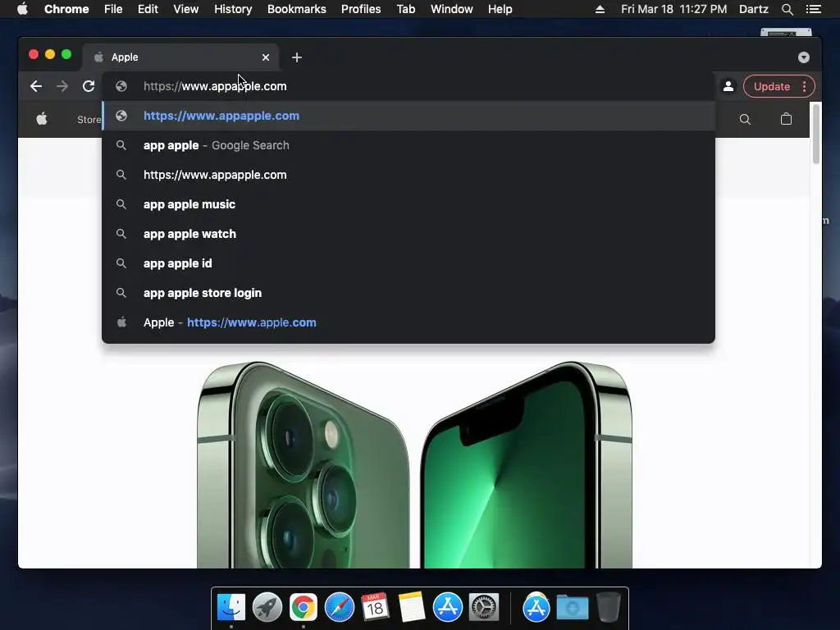
Task: Select 'app apple store login' suggestion
Action: click(409, 293)
